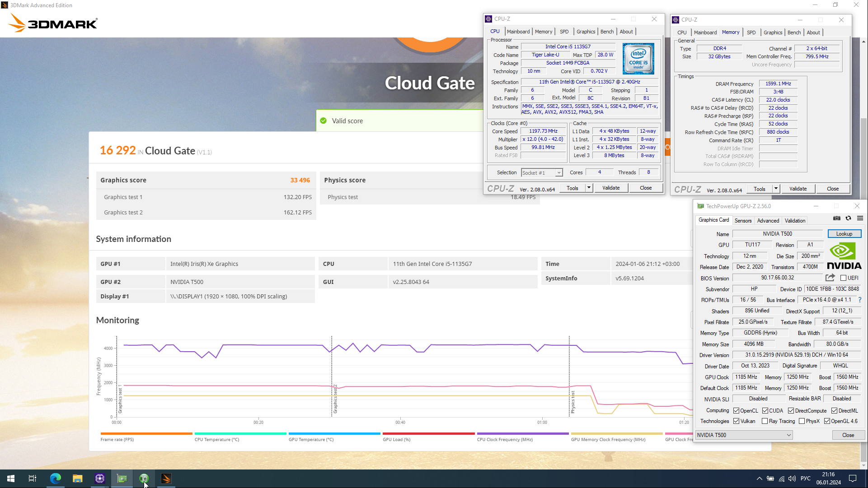Viewport: 868px width, 488px height.
Task: Switch to CPU-Z taskbar icon
Action: point(99,479)
